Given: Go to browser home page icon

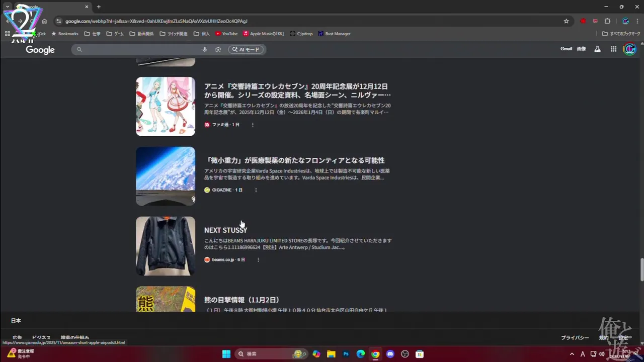Looking at the screenshot, I should click(44, 21).
